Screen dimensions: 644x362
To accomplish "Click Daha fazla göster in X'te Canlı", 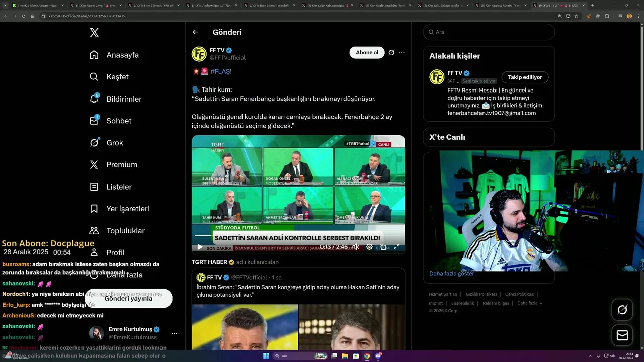I will pos(451,273).
